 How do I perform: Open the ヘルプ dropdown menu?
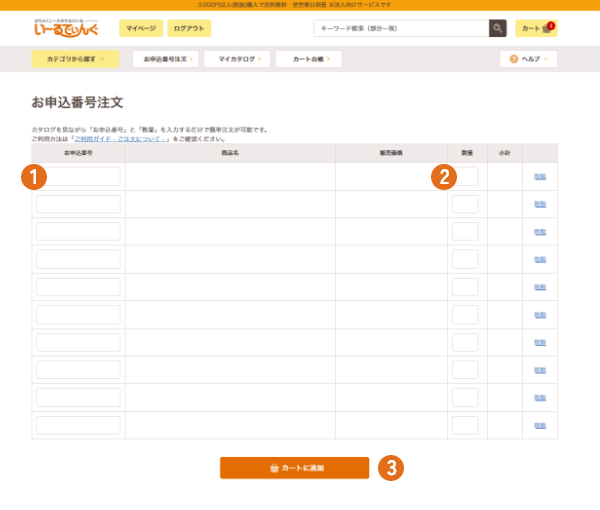[x=528, y=59]
